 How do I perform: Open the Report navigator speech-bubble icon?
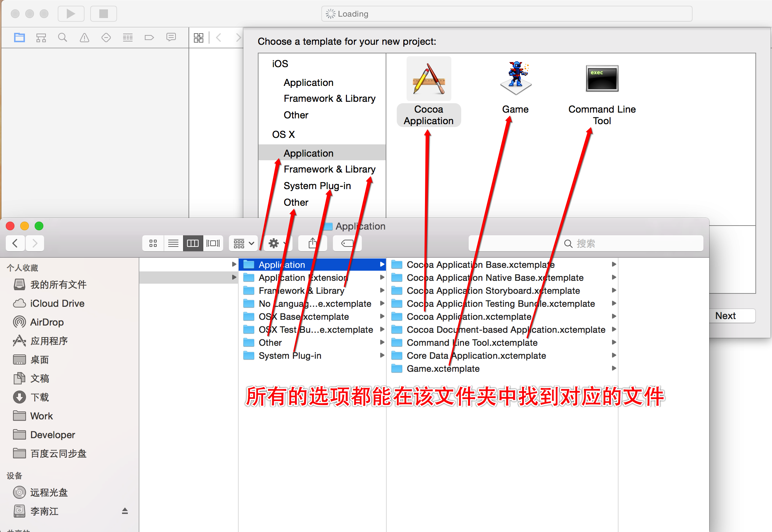tap(171, 38)
